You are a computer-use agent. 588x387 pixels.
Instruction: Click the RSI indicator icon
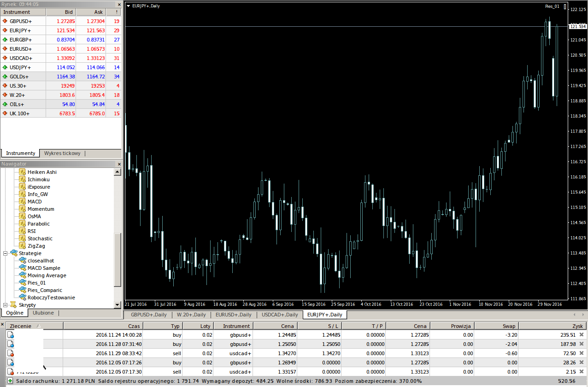click(x=22, y=231)
